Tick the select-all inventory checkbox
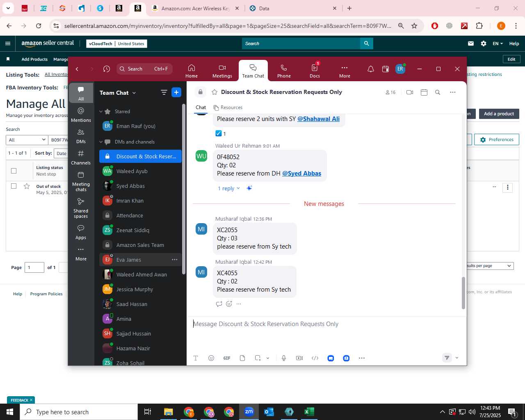The height and width of the screenshot is (420, 525). (14, 171)
